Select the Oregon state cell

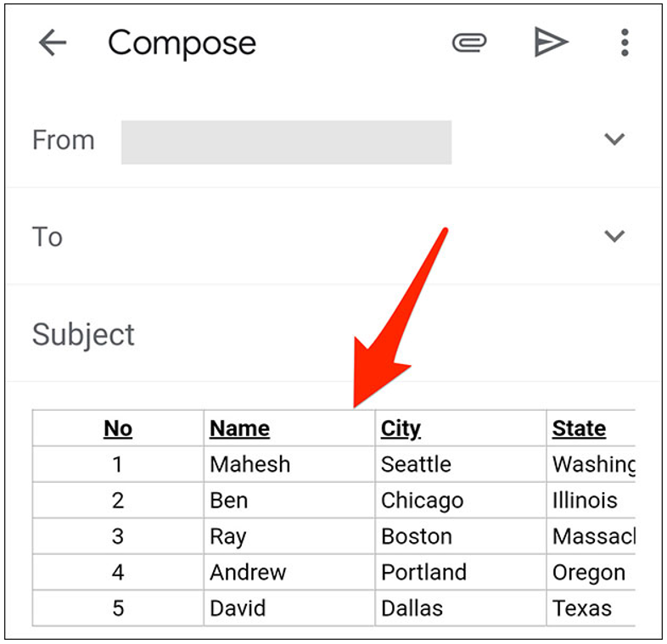pyautogui.click(x=589, y=573)
